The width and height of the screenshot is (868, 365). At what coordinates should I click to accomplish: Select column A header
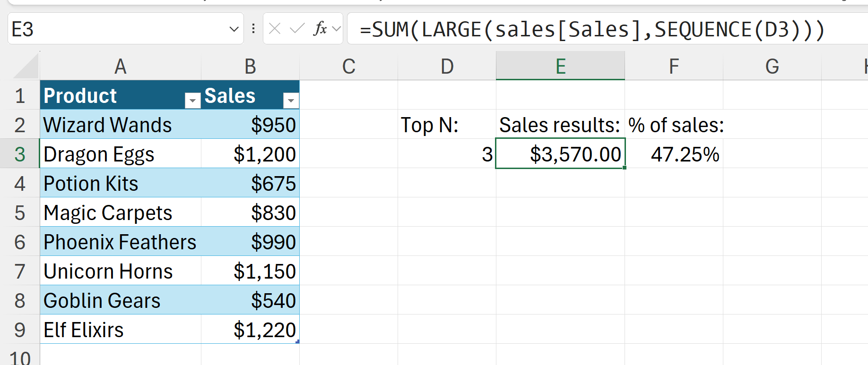121,66
